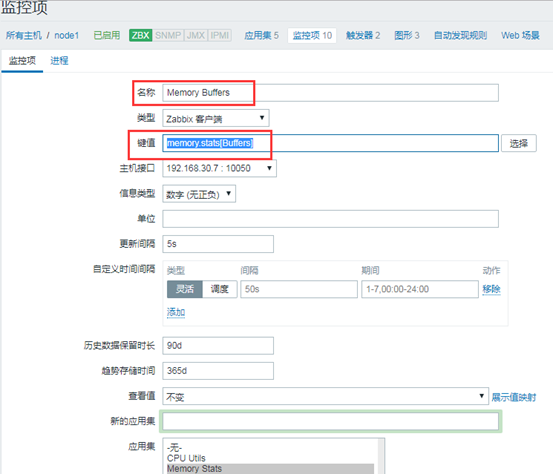Click the 选择 button beside key field
The height and width of the screenshot is (474, 553).
point(519,143)
